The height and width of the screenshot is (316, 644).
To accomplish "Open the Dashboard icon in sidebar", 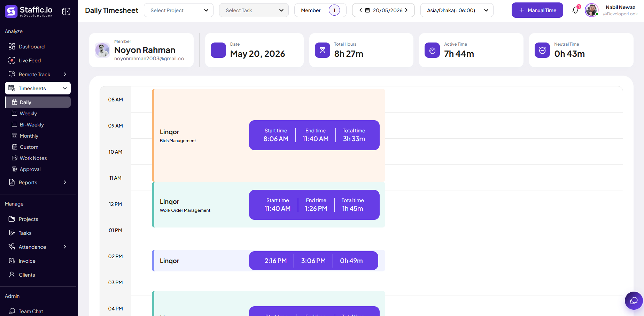I will coord(12,46).
